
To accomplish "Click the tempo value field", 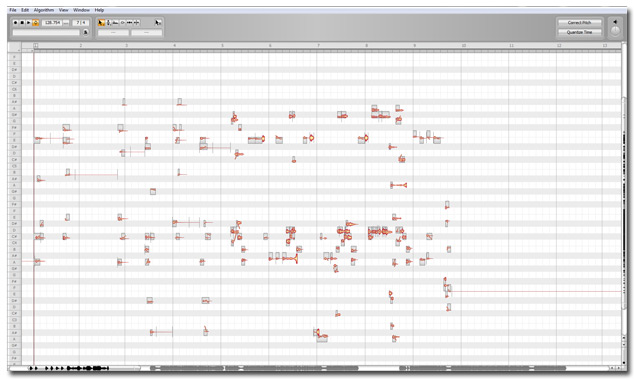I will pyautogui.click(x=52, y=23).
